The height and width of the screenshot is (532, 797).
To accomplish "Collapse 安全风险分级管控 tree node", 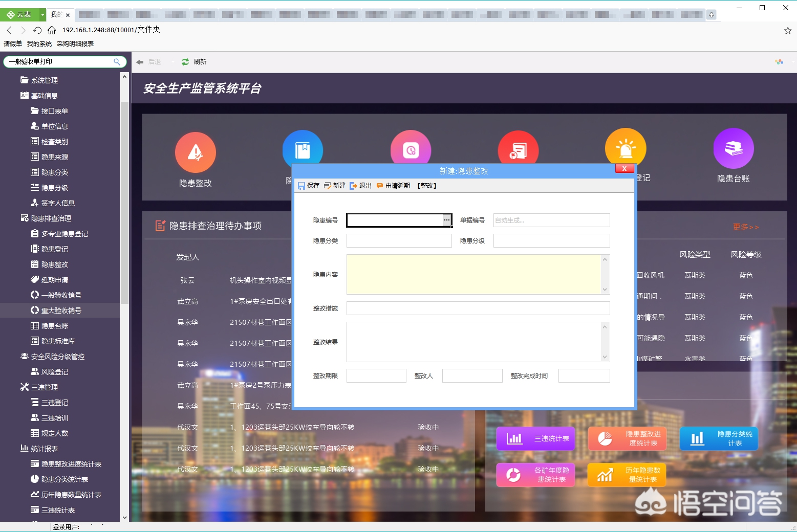I will pos(53,357).
